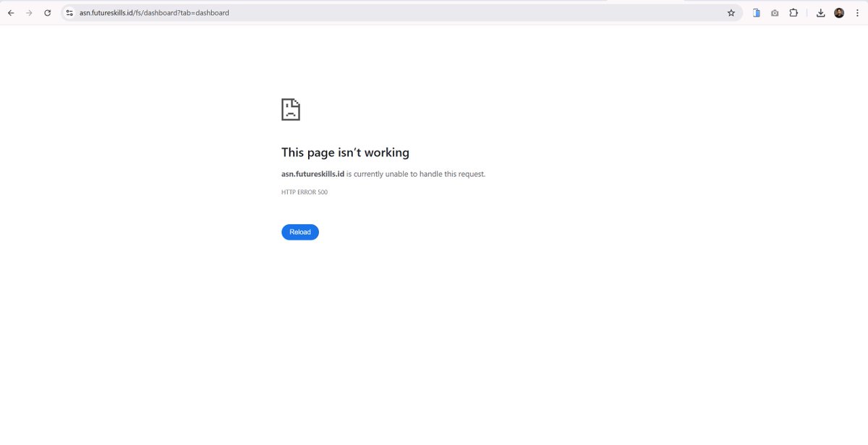Bookmark this page with the star icon
868x445 pixels.
coord(731,13)
